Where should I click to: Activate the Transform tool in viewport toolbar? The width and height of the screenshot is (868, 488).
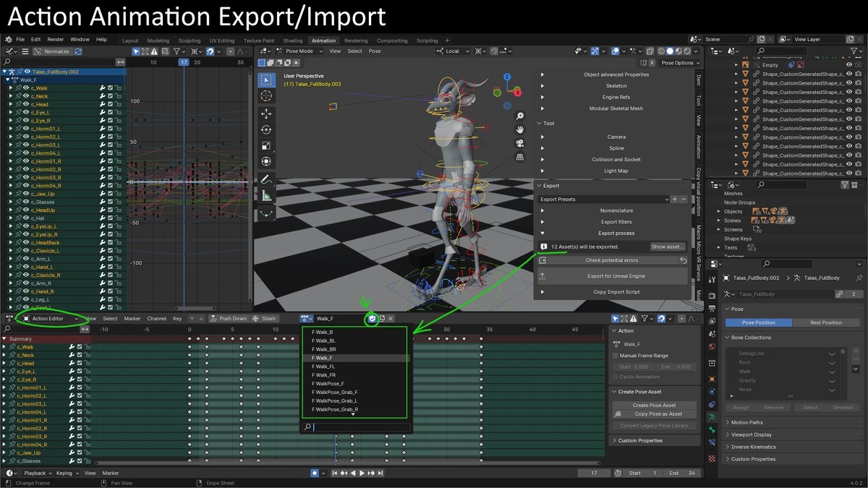coord(266,161)
